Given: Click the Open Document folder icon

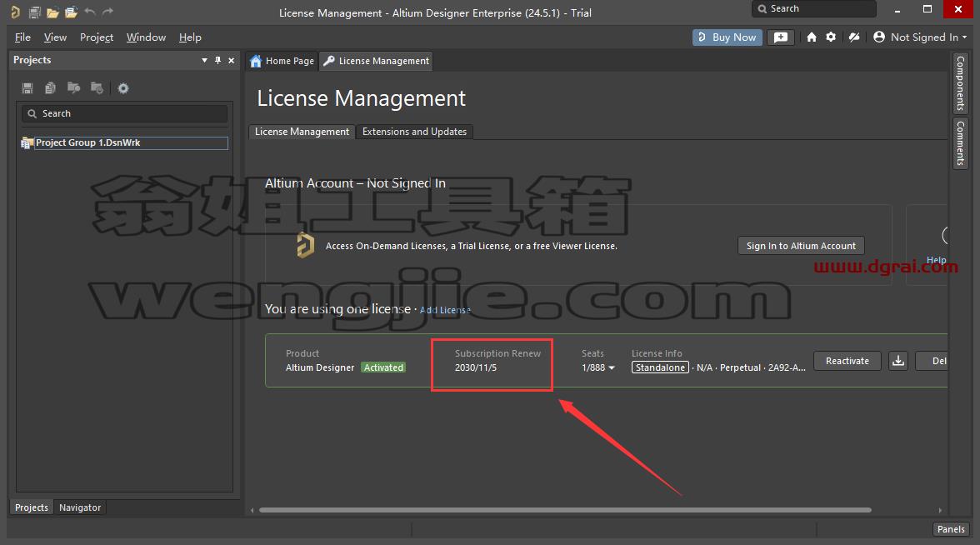Looking at the screenshot, I should (52, 12).
